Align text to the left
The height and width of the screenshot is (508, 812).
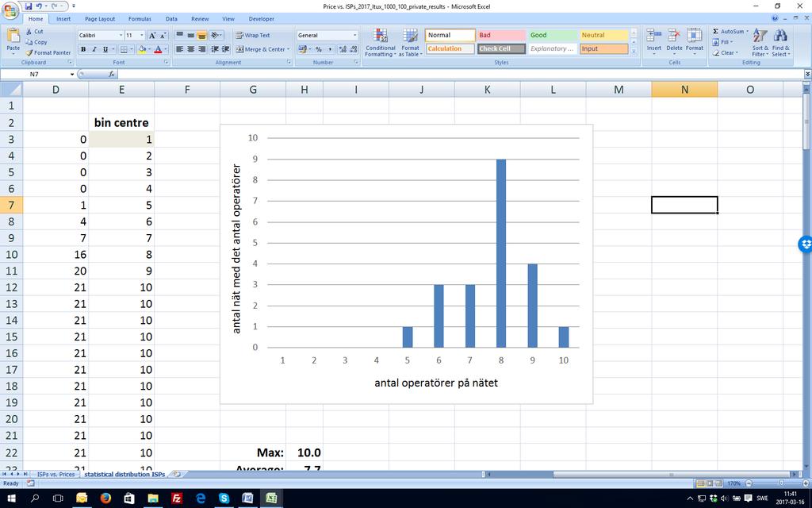[x=180, y=49]
